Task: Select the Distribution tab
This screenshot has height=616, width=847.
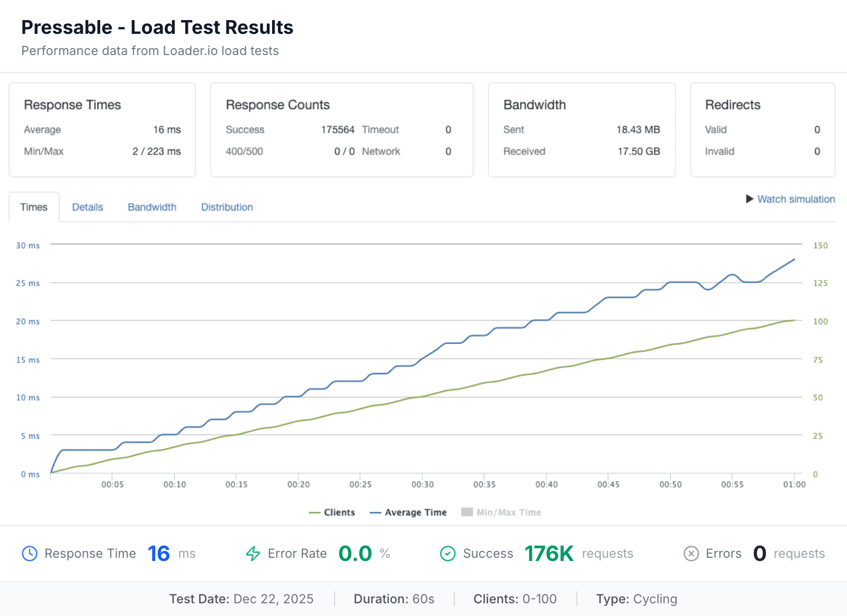Action: tap(227, 207)
